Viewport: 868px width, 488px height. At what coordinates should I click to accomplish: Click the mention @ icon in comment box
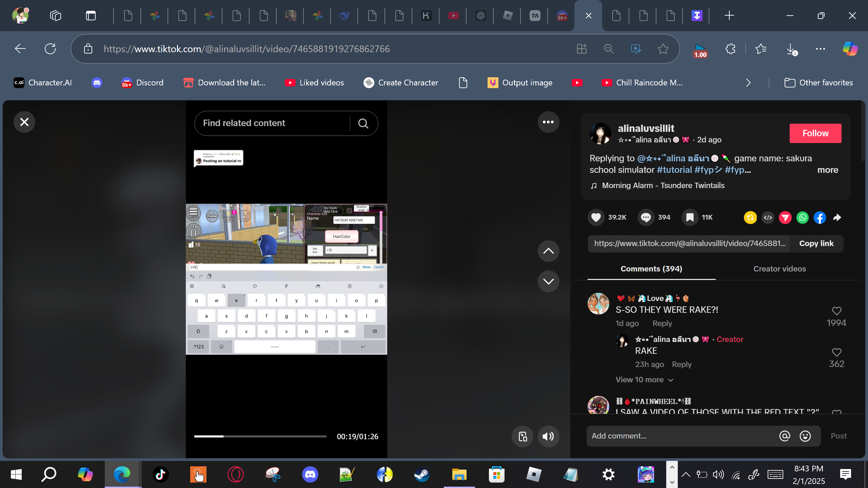click(x=785, y=436)
